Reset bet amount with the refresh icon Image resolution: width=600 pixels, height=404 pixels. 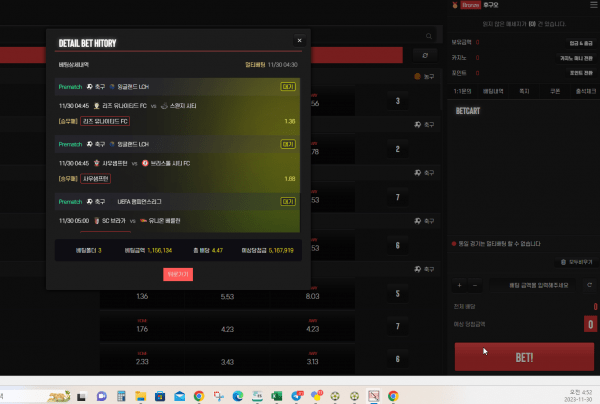589,285
